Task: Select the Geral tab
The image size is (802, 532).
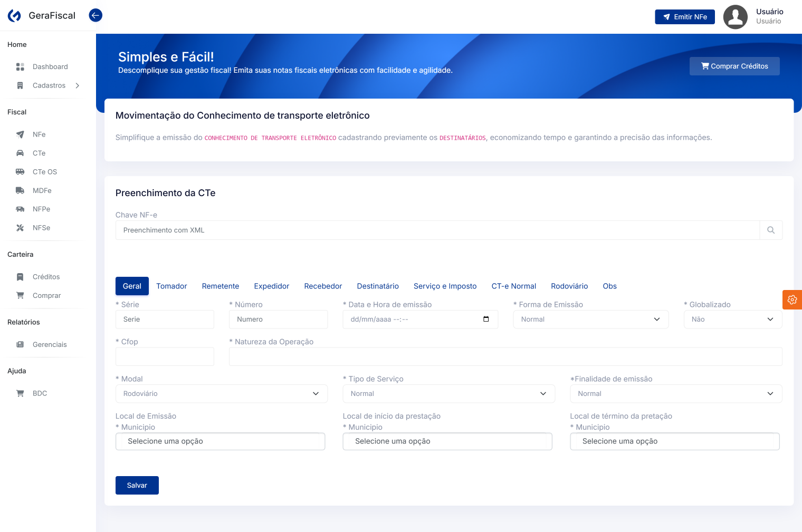Action: tap(132, 286)
